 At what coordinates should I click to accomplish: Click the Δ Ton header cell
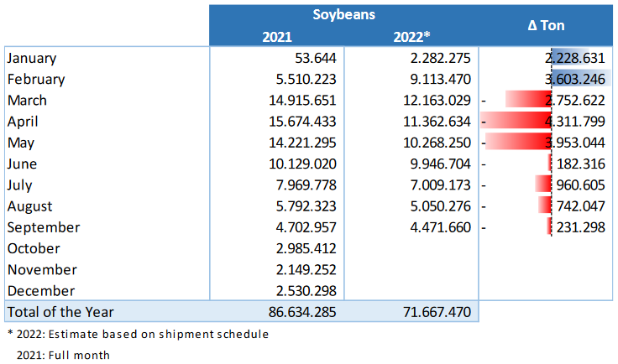coord(546,25)
